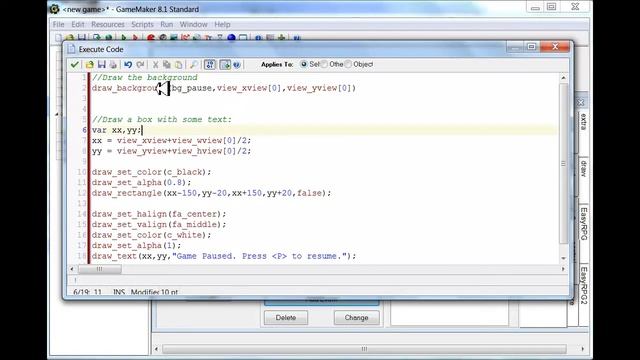Click the draw_rectangle code line
The image size is (640, 360).
click(211, 193)
